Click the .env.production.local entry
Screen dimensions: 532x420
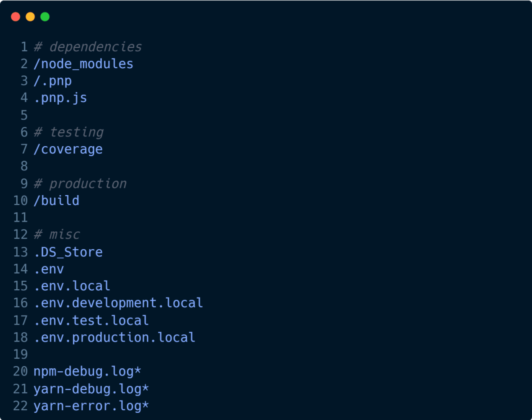(115, 337)
